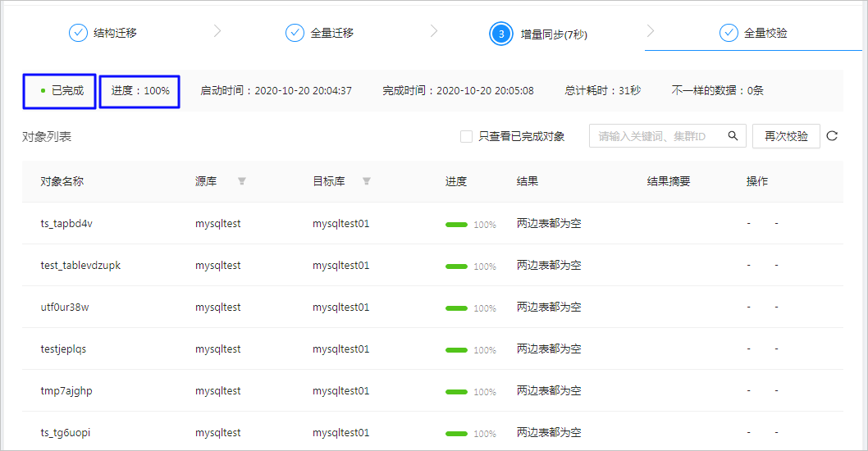Click the 进度：100% summary text
The image size is (868, 451).
[140, 90]
